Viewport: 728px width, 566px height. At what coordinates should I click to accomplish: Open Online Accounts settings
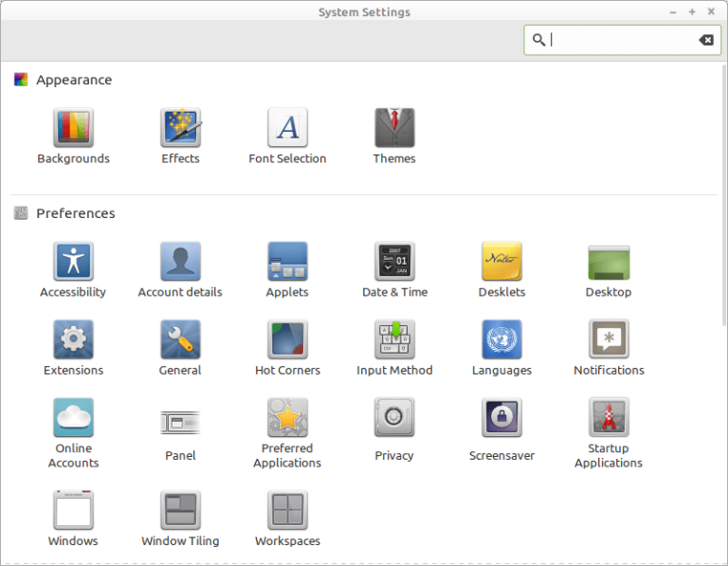tap(73, 418)
